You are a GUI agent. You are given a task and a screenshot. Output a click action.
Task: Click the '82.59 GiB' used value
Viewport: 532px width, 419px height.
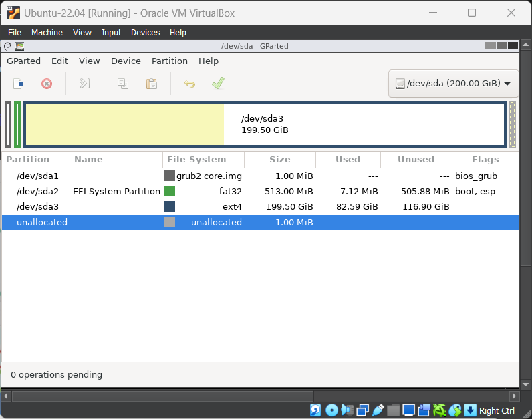[357, 206]
